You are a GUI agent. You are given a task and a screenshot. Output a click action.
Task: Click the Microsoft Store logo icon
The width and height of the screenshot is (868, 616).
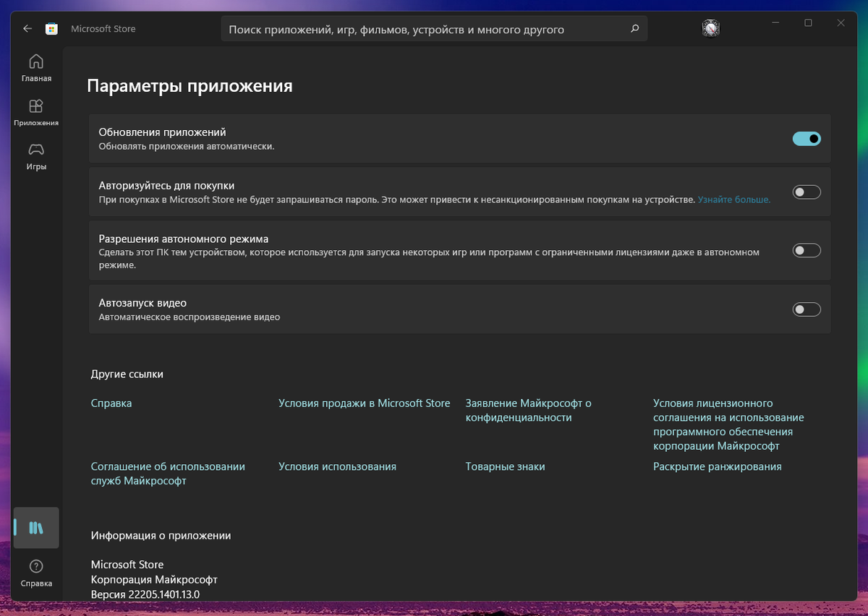tap(51, 29)
